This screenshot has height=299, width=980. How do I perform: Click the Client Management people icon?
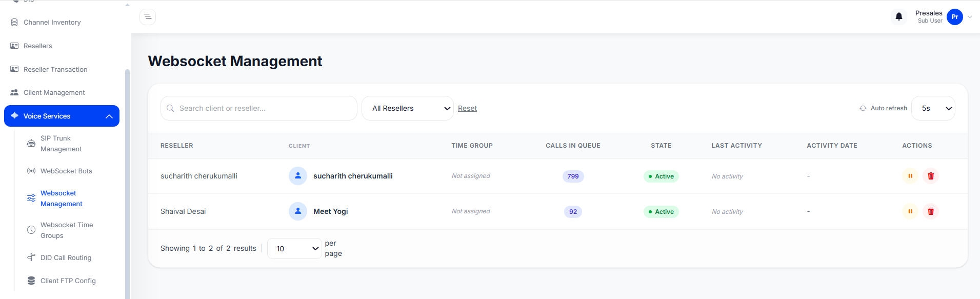click(x=14, y=92)
